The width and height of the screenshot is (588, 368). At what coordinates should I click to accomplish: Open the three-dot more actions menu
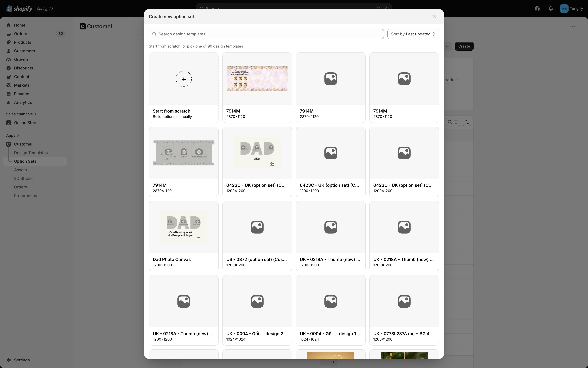coord(572,26)
